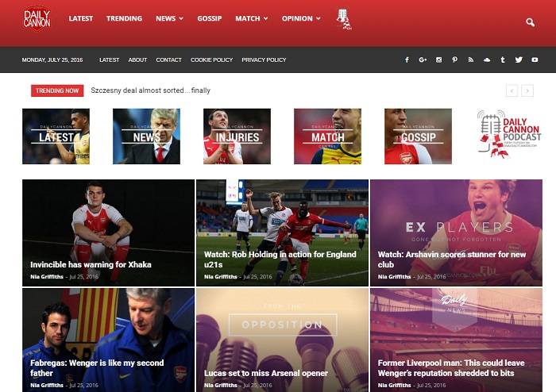Viewport: 556px width, 392px height.
Task: Open 'Rob Holding in action for England u21s'
Action: 280,259
